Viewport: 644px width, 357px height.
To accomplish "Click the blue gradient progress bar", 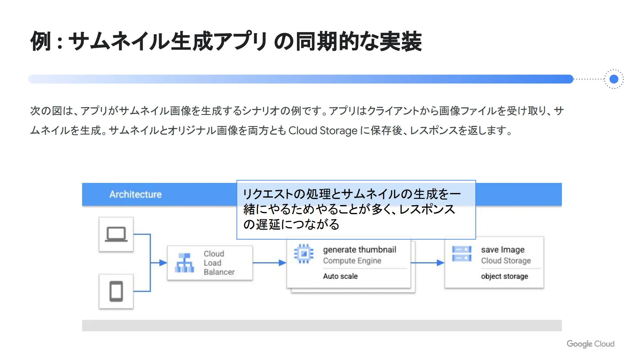I will coord(301,79).
